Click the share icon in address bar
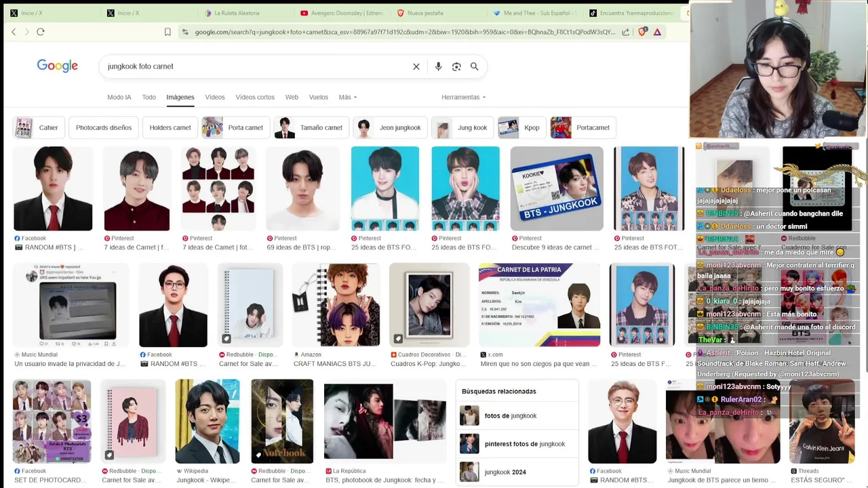The height and width of the screenshot is (488, 868). coord(625,32)
